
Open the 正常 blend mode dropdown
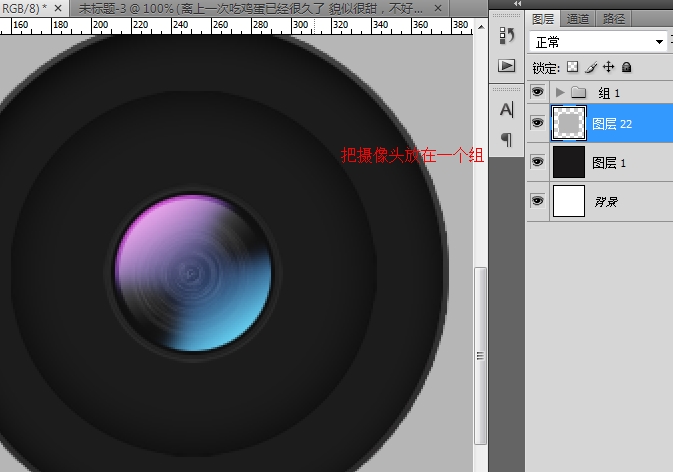click(599, 42)
